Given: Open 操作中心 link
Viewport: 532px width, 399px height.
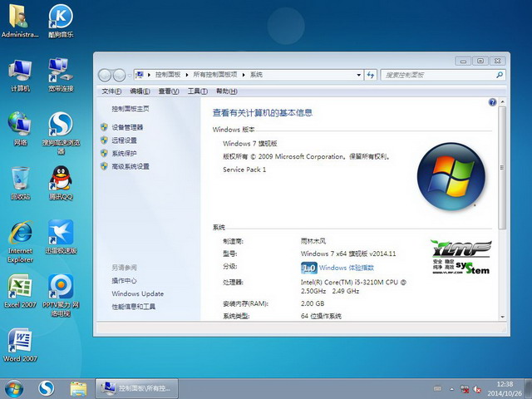Looking at the screenshot, I should pyautogui.click(x=124, y=281).
